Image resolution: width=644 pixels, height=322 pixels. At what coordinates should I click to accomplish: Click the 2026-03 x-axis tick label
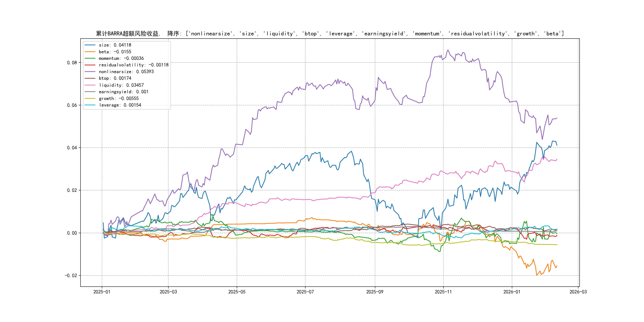tap(578, 292)
